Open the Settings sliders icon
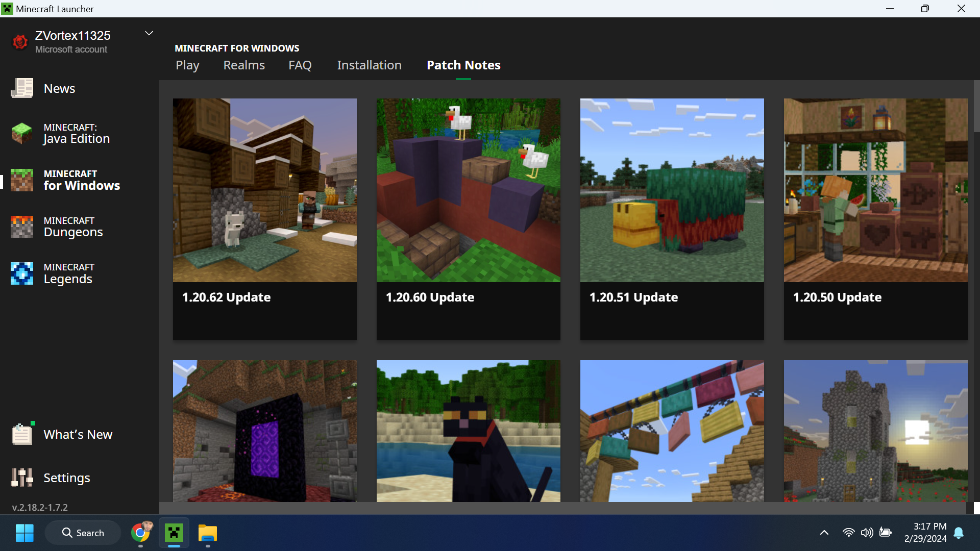Viewport: 980px width, 551px height. coord(22,478)
